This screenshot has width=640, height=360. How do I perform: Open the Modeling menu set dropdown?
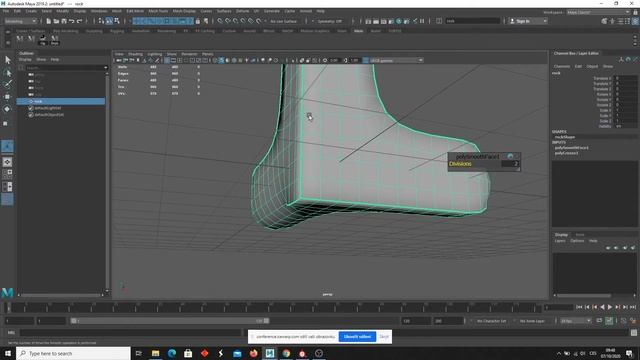(x=20, y=21)
